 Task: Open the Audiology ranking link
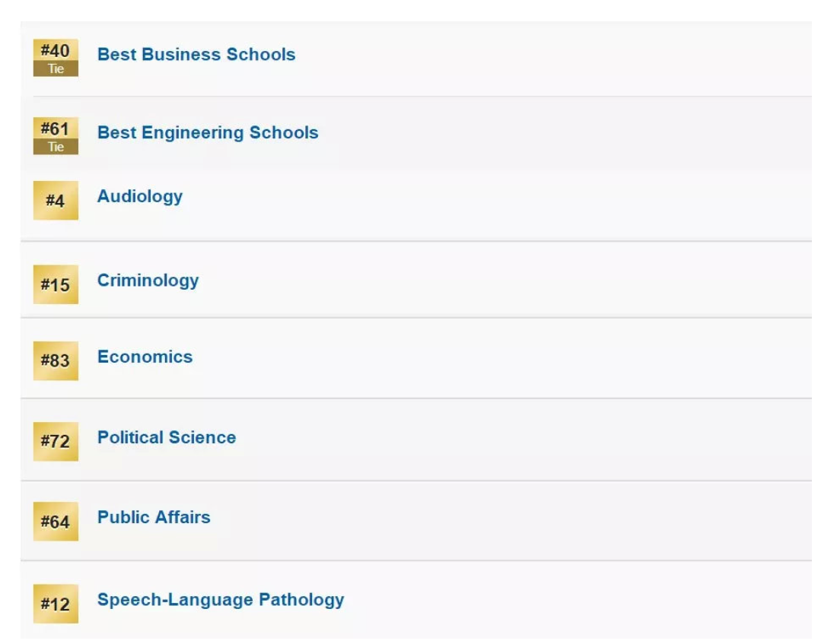pyautogui.click(x=140, y=196)
